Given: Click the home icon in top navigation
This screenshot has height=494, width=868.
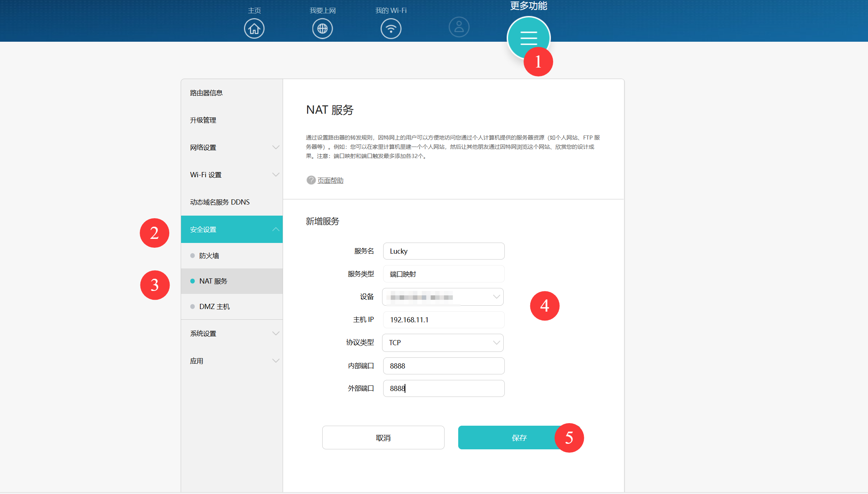Looking at the screenshot, I should pos(254,28).
